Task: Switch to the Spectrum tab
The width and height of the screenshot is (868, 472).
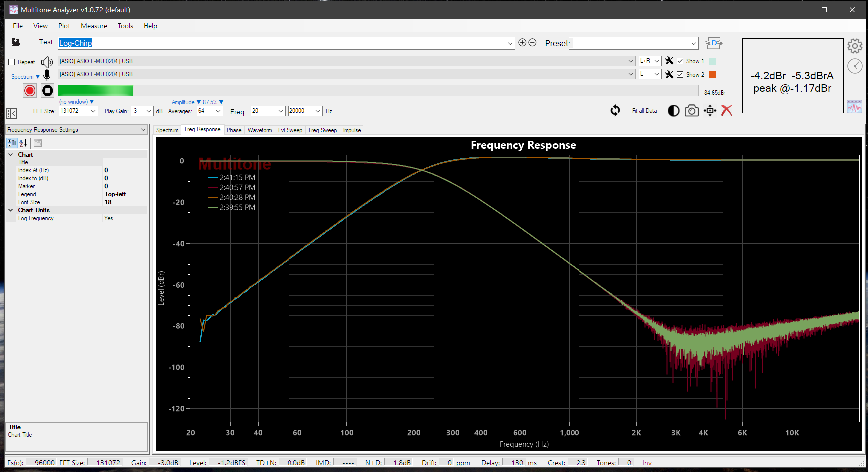Action: point(167,130)
